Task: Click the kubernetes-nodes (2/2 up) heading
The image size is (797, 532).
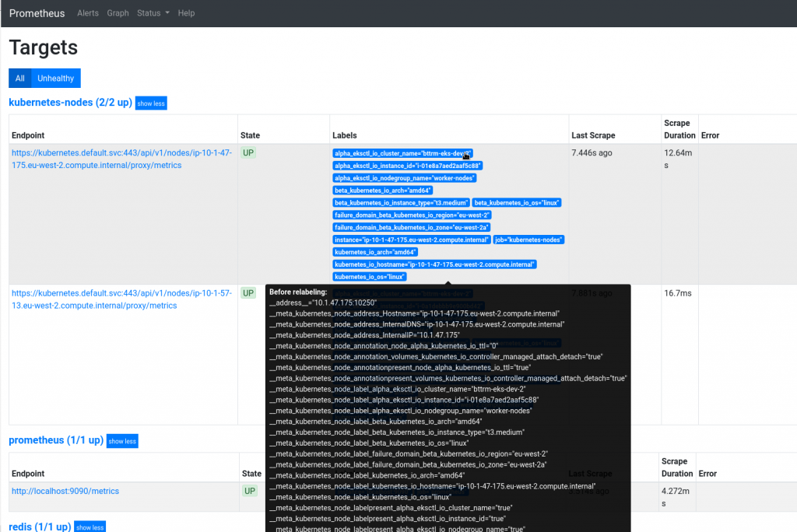Action: pyautogui.click(x=70, y=102)
